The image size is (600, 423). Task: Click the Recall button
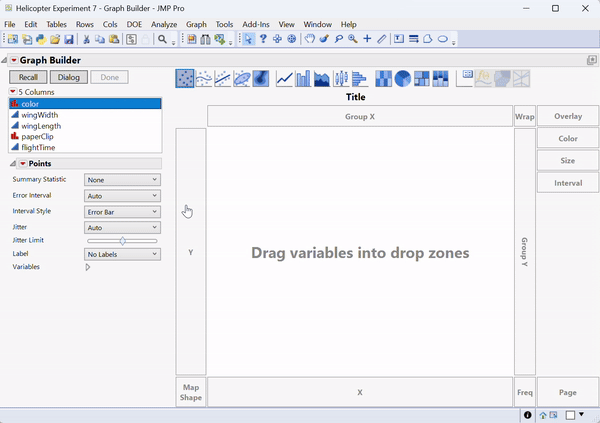(28, 77)
